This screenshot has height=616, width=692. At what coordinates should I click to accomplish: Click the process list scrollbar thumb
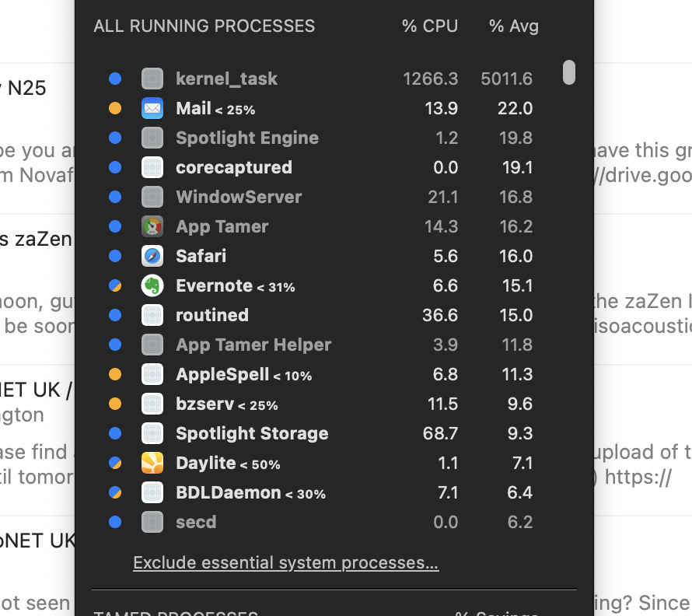pos(569,72)
